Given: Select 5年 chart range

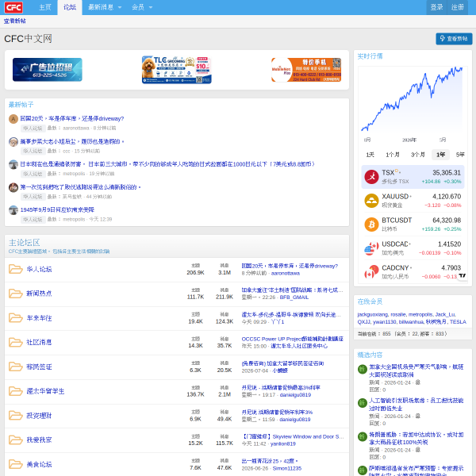Looking at the screenshot, I should click(x=460, y=155).
